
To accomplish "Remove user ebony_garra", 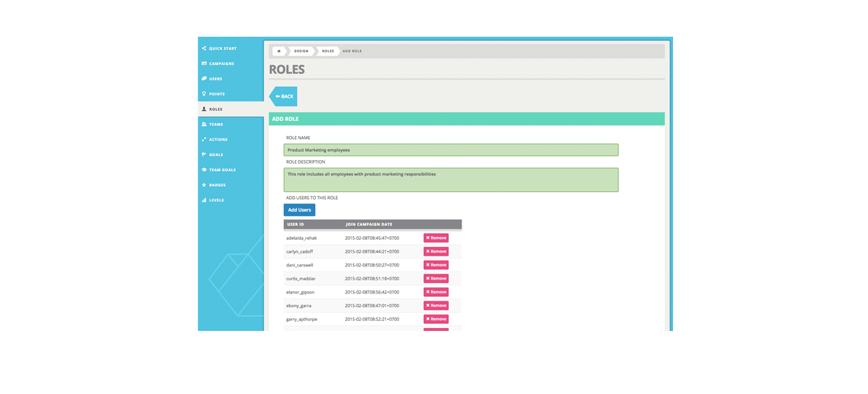I will pyautogui.click(x=436, y=306).
